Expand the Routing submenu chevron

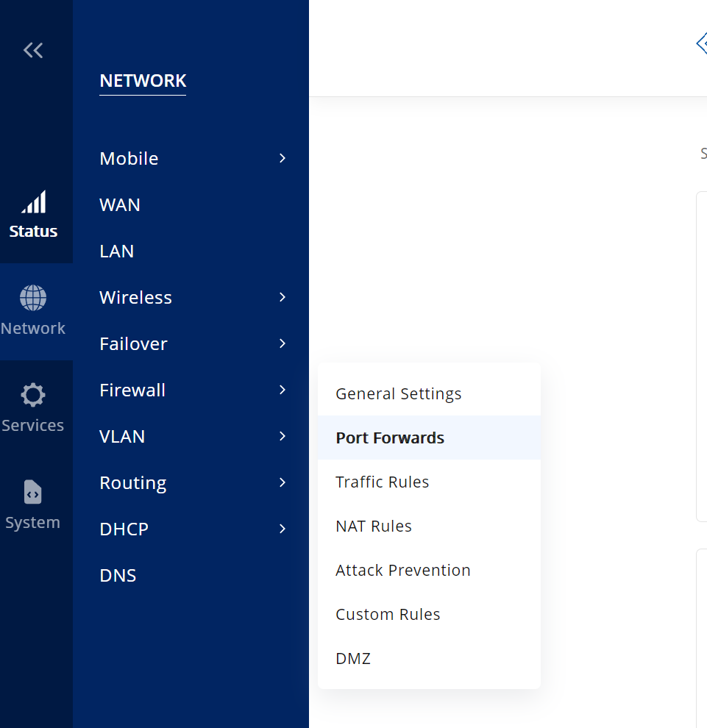282,482
